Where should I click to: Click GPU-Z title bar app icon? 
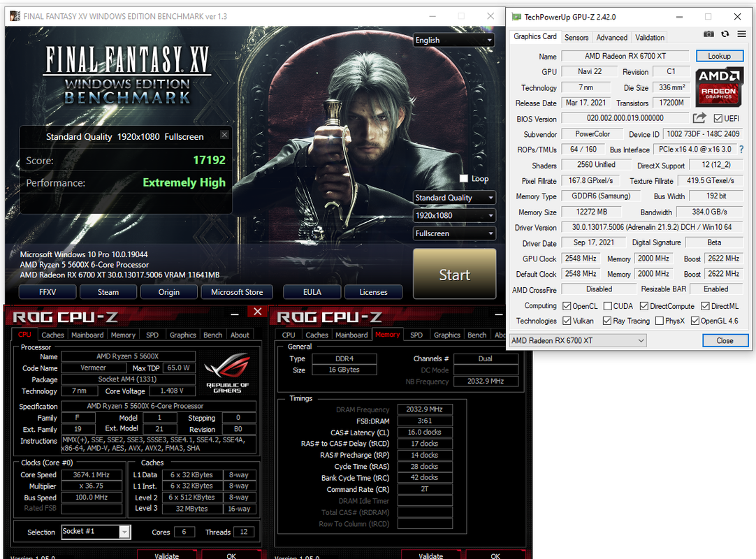(516, 17)
